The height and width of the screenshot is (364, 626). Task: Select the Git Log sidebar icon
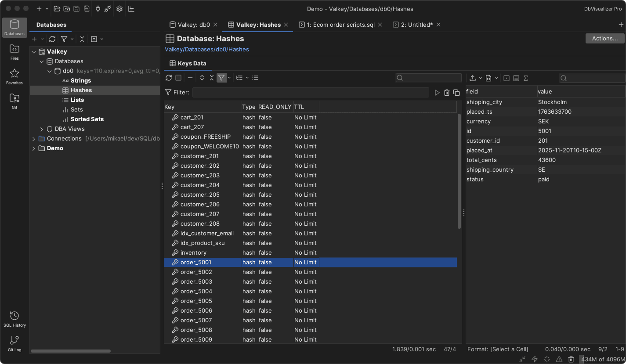tap(14, 342)
